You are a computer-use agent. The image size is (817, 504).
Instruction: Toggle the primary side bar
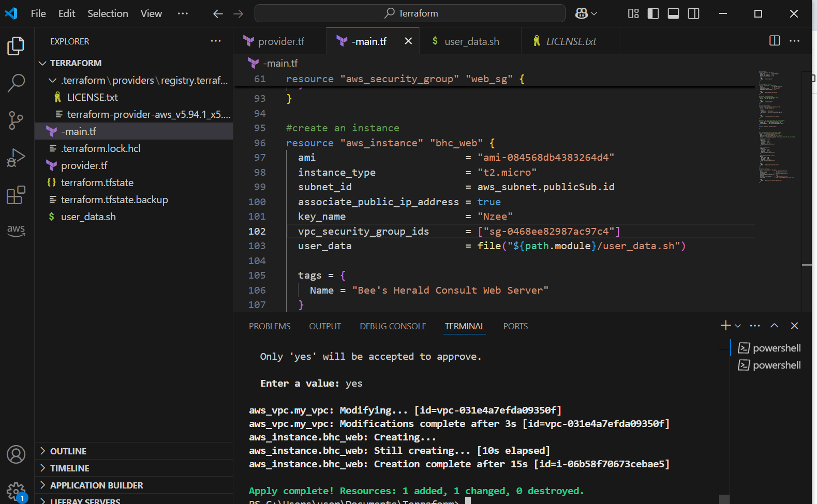coord(653,14)
